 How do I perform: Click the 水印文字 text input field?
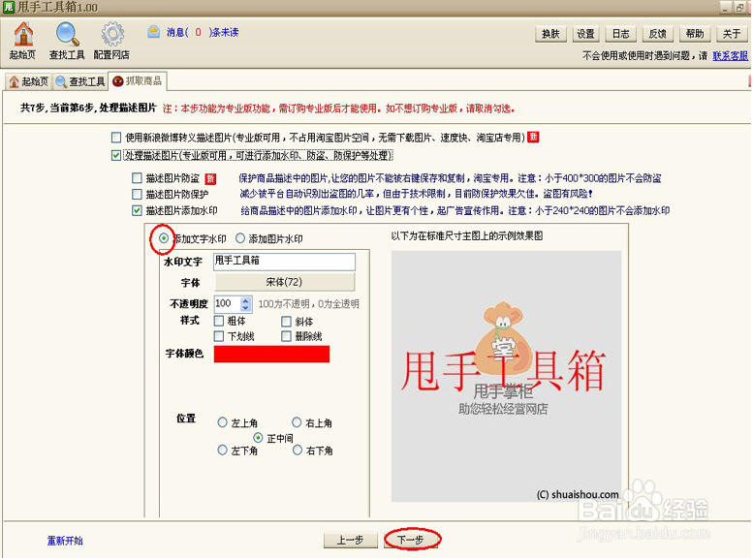tap(284, 262)
